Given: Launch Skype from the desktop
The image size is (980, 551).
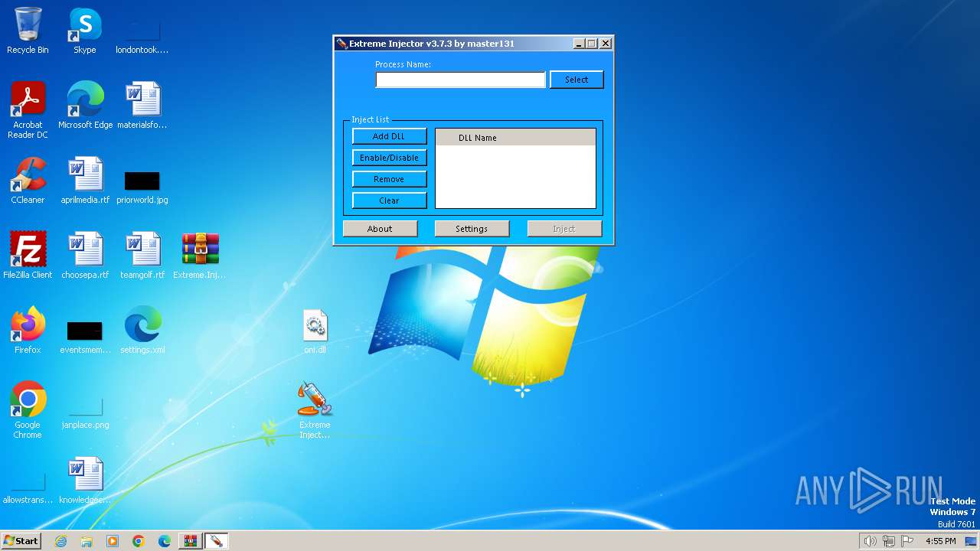Looking at the screenshot, I should (x=85, y=31).
